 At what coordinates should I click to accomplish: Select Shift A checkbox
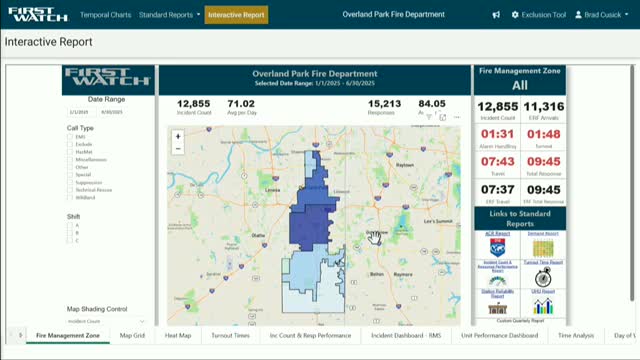point(70,225)
